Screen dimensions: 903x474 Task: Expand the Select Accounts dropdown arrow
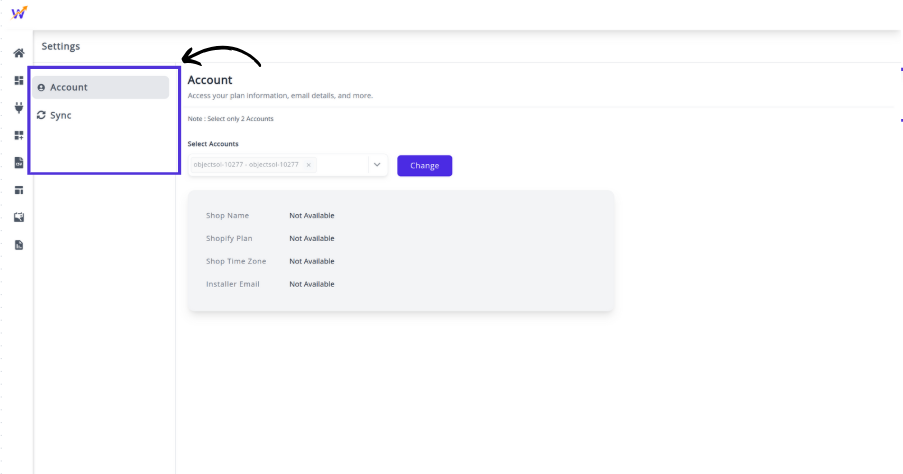click(377, 165)
